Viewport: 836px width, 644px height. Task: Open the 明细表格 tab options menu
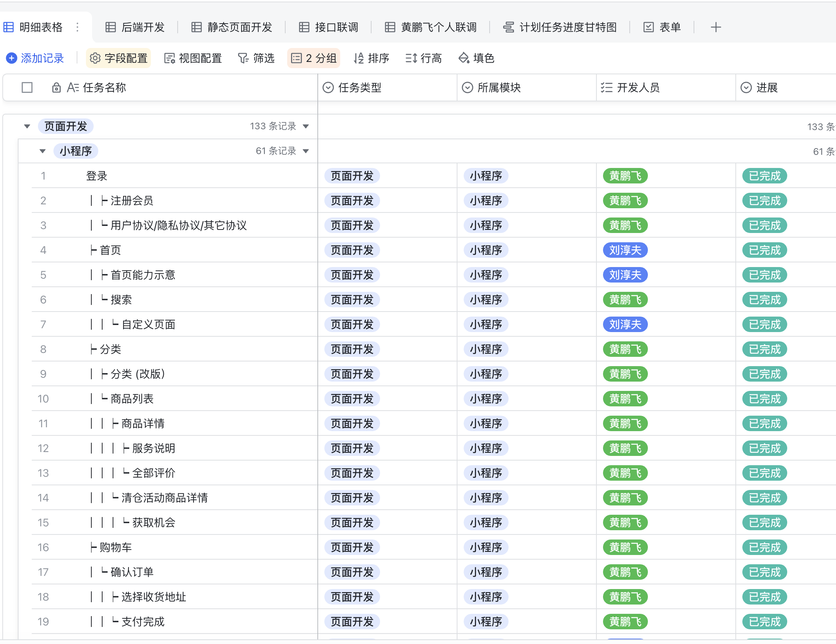click(77, 27)
